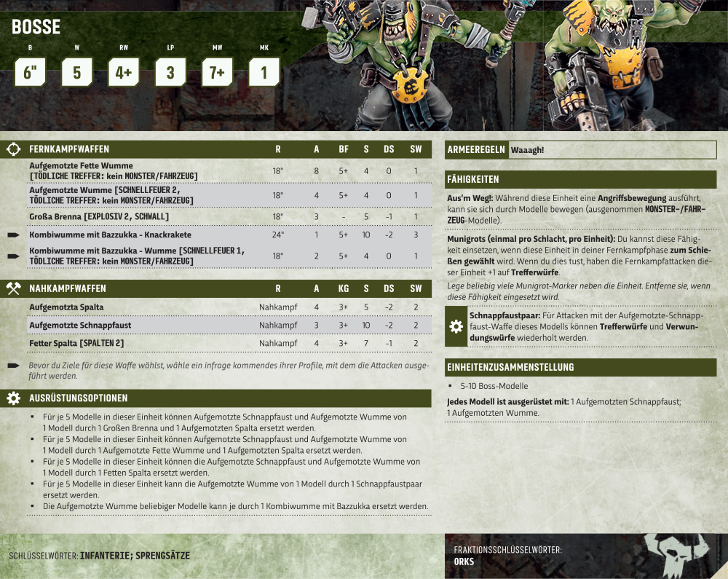Click the gear icon next to Schnappfaustpaar
Viewport: 728px width, 579px height.
click(x=456, y=326)
